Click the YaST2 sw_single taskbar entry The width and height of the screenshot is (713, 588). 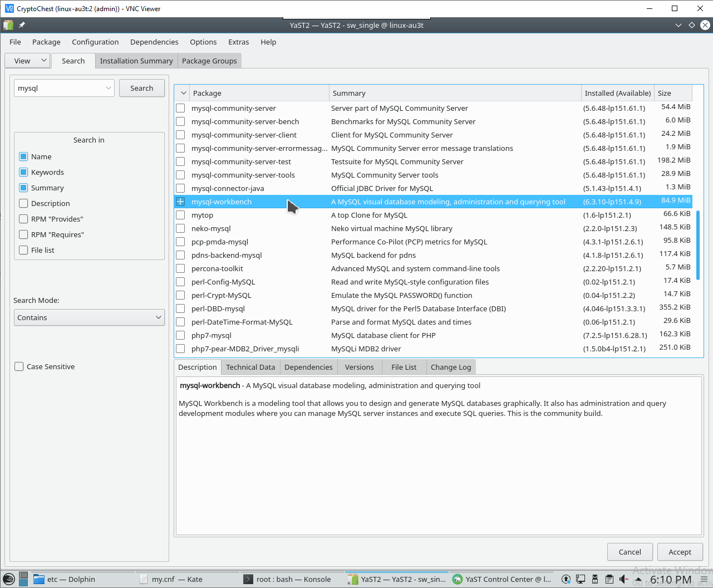coord(397,579)
